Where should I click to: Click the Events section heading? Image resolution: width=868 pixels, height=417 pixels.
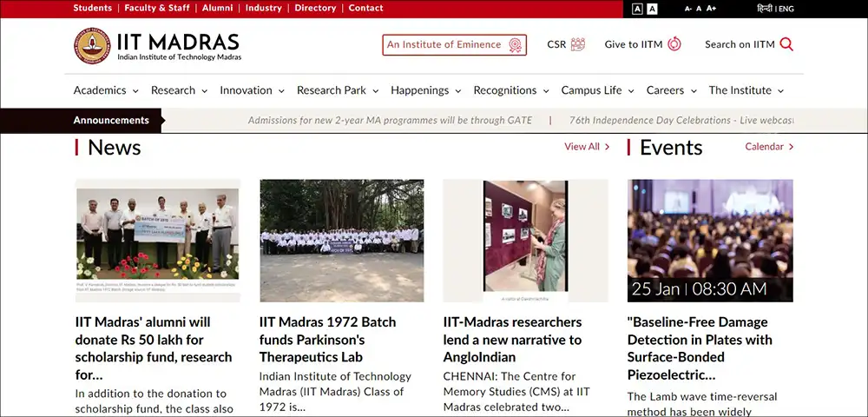pos(671,148)
